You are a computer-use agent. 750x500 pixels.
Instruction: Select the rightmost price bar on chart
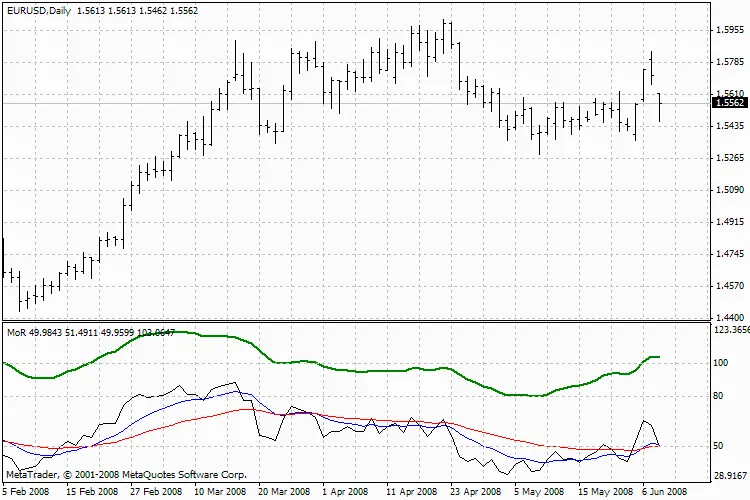[659, 108]
